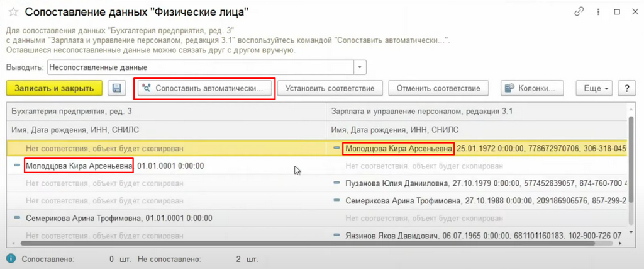
Task: Click the Несопоставленные данные field
Action: pyautogui.click(x=201, y=67)
